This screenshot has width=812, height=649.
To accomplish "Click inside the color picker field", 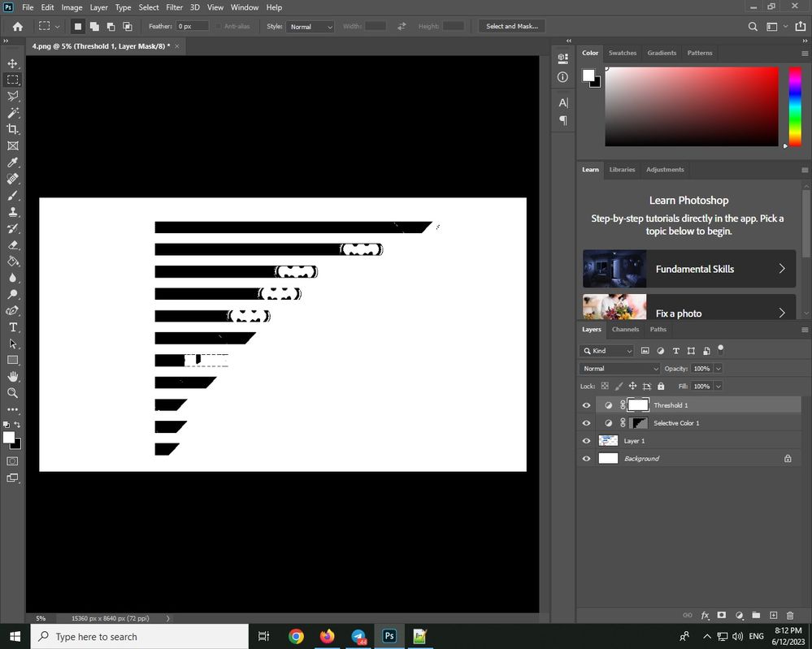I will [692, 106].
